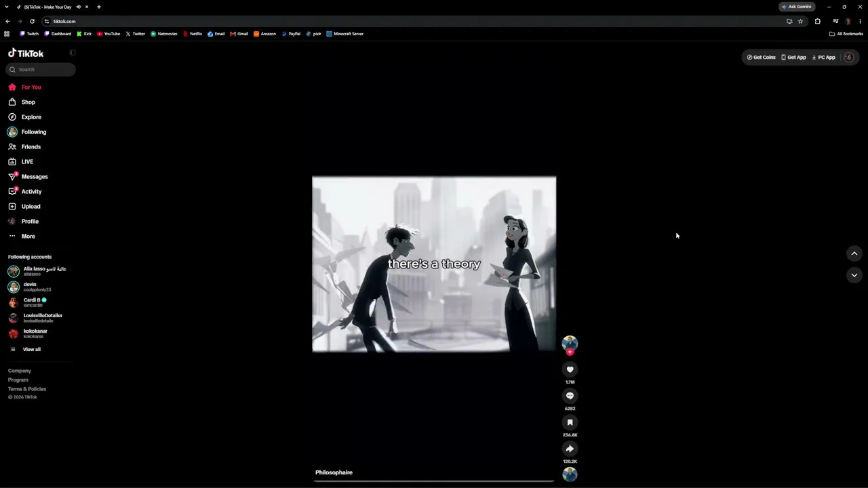Image resolution: width=868 pixels, height=488 pixels.
Task: Like the video with heart icon
Action: 570,369
